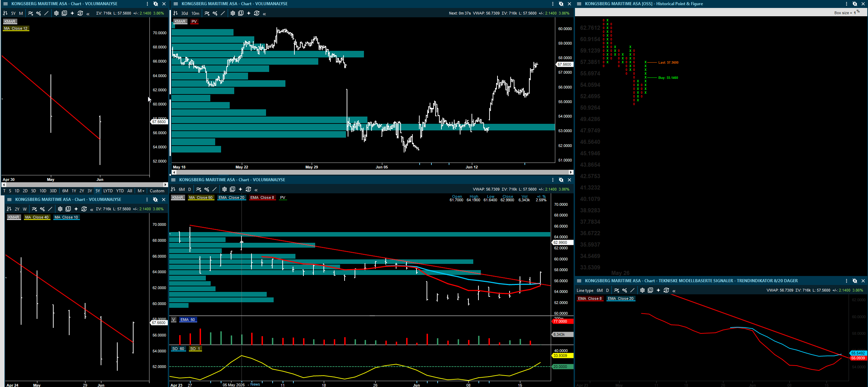Open chart settings gear in 6M daily chart
Image resolution: width=868 pixels, height=387 pixels.
(x=225, y=189)
